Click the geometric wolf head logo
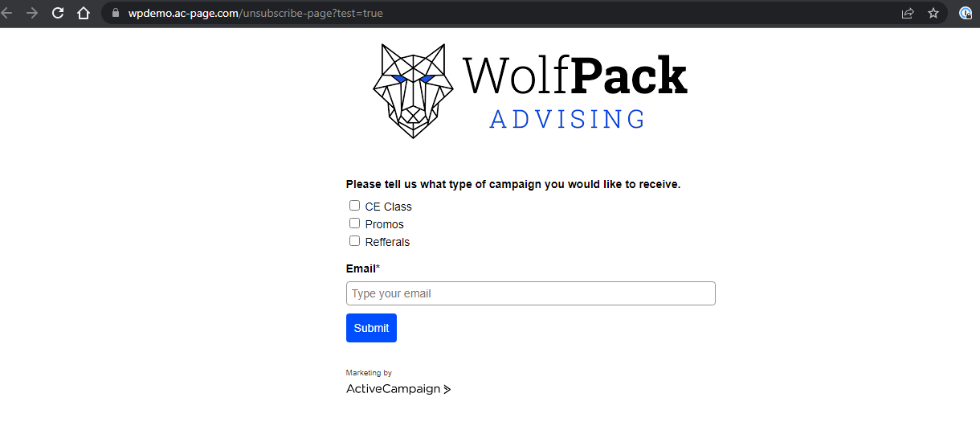Screen dimensions: 980x426 (410, 91)
